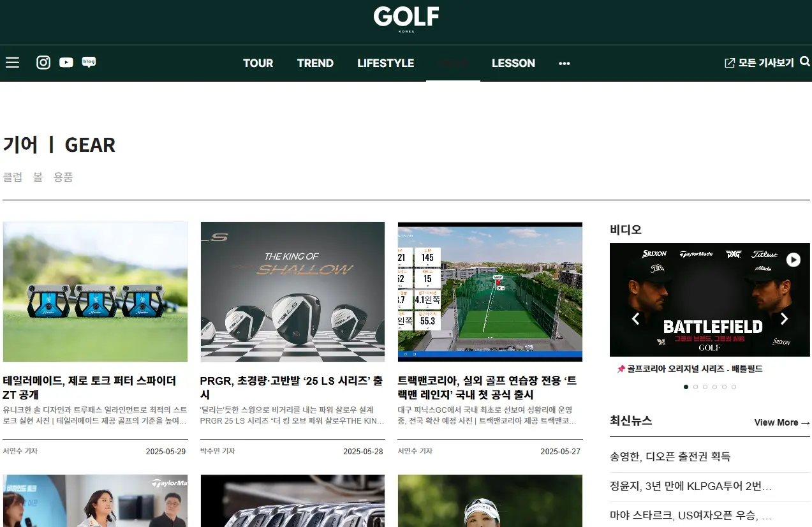Open the PRGR 25 LS drivers thumbnail

(x=292, y=292)
